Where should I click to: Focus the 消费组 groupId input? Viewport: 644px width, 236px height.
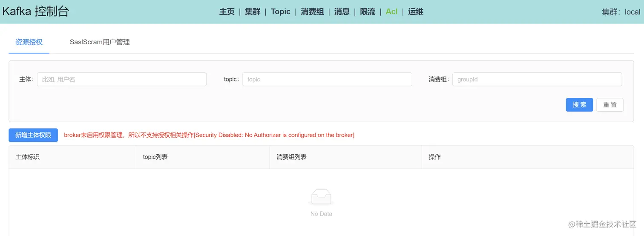(x=537, y=79)
